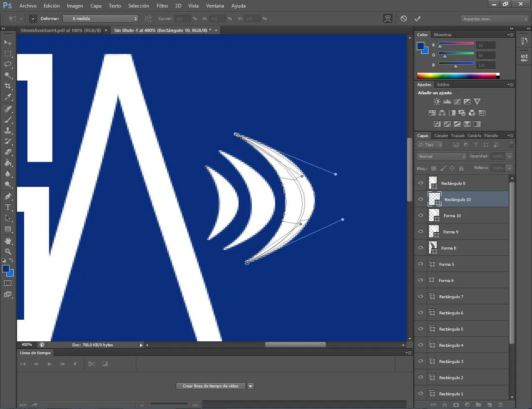Open the Color panel options menu
This screenshot has height=409, width=532.
click(510, 35)
